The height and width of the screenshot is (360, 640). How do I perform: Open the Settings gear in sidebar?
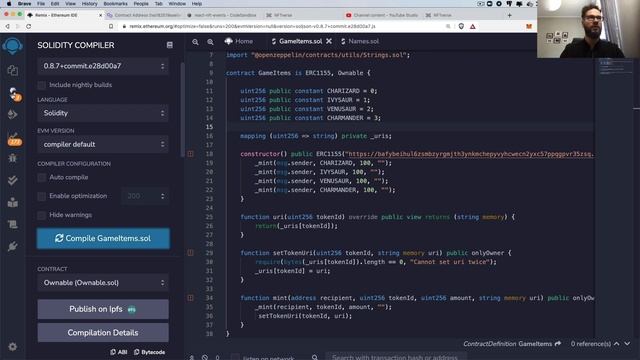[13, 347]
